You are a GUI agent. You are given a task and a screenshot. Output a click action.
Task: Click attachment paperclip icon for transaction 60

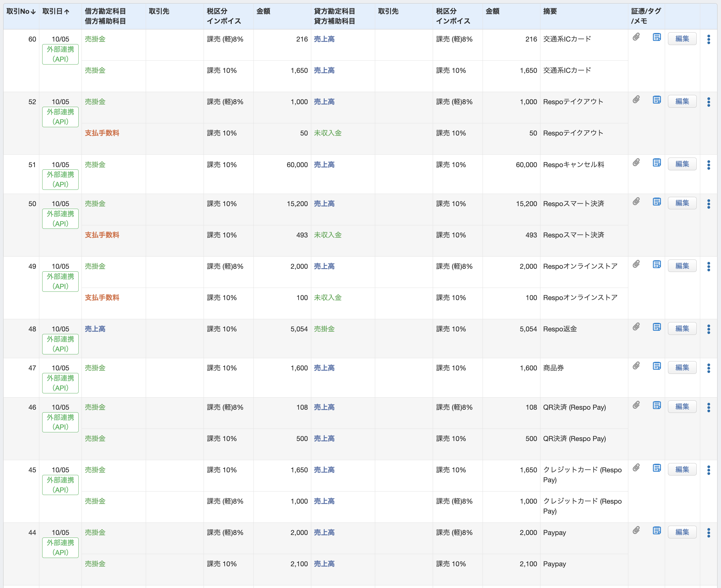pyautogui.click(x=636, y=37)
